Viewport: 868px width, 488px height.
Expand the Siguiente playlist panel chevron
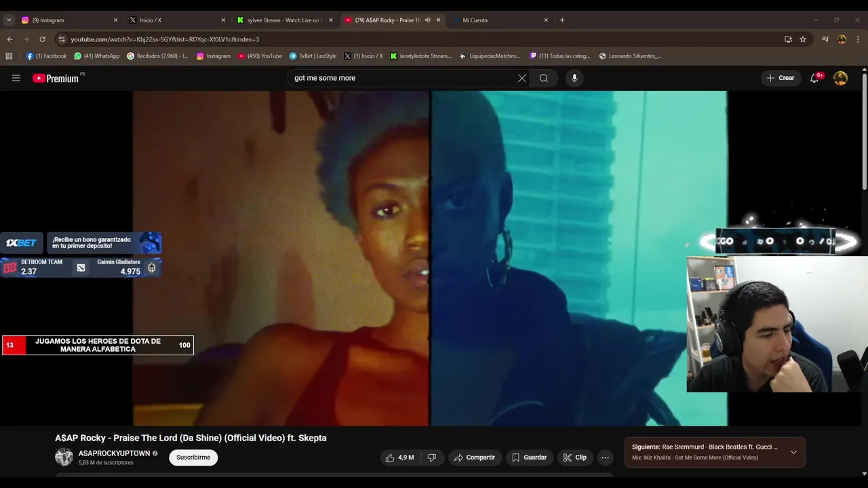click(793, 452)
